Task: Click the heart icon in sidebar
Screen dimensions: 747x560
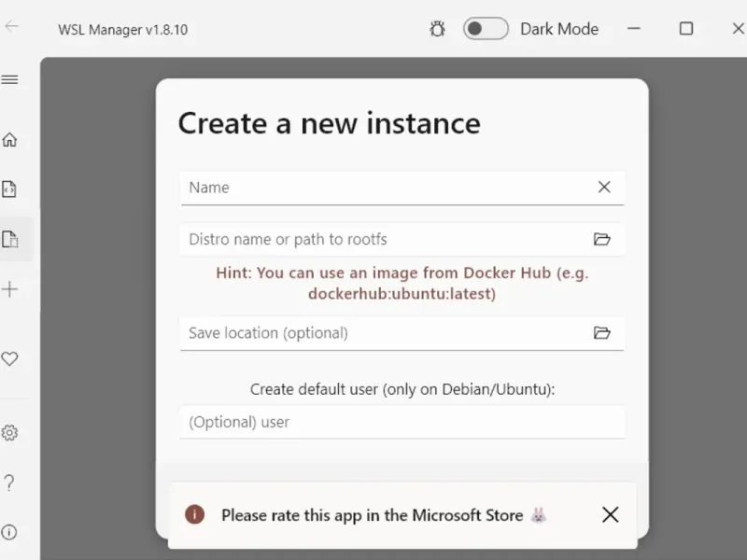Action: click(x=10, y=358)
